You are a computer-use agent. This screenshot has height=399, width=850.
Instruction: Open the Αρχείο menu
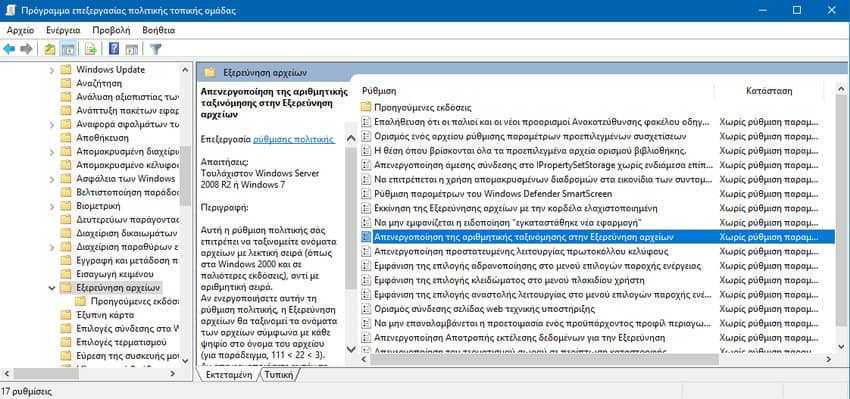pyautogui.click(x=20, y=30)
